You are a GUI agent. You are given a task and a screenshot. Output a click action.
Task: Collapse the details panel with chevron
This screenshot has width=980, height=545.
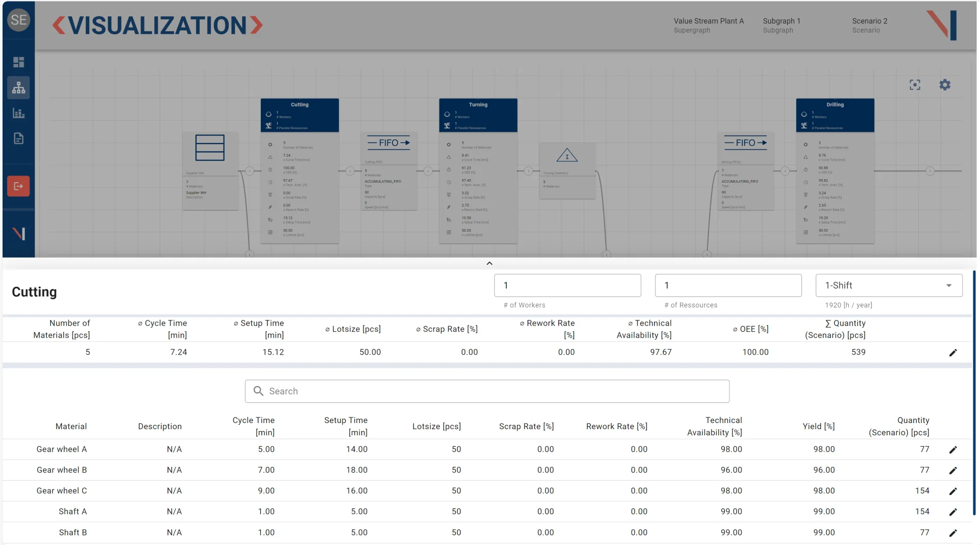point(489,263)
